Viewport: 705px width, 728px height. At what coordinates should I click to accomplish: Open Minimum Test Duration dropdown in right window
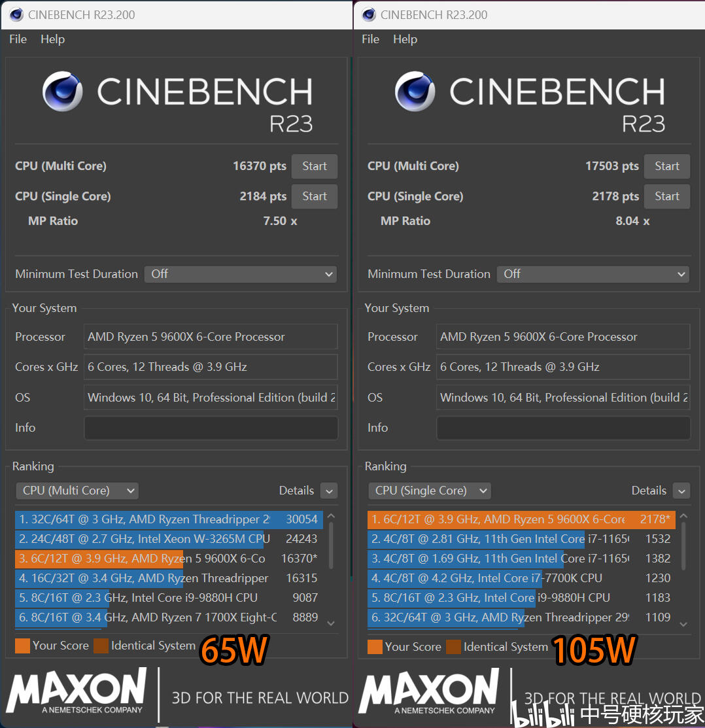click(x=593, y=274)
